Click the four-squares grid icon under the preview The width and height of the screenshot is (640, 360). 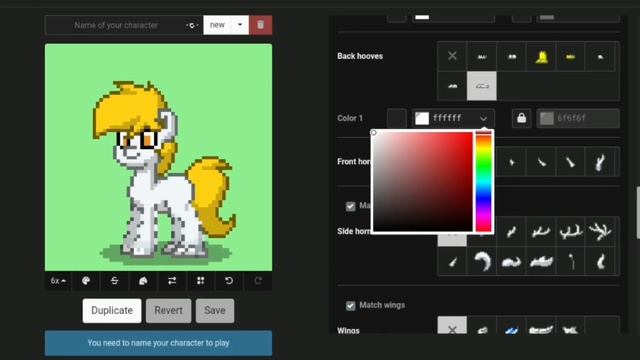coord(200,281)
